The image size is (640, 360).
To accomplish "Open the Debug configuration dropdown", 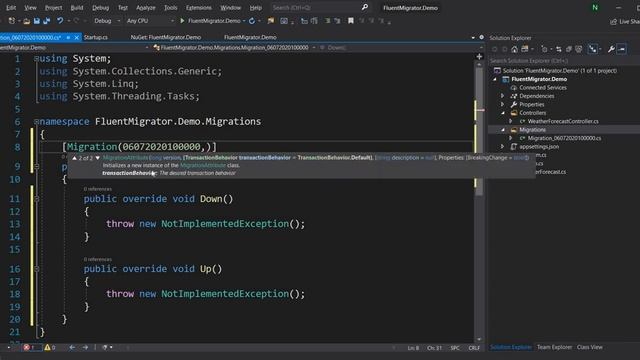I will click(x=107, y=21).
